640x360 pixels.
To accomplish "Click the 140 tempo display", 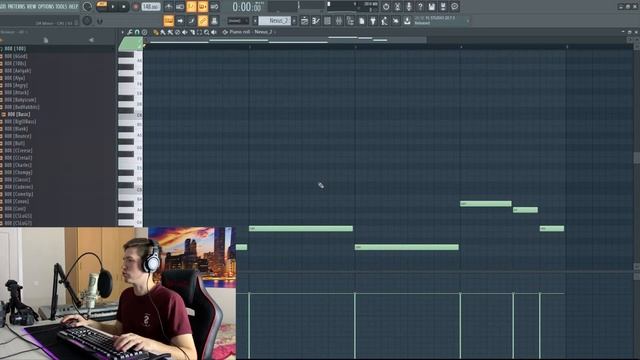I will tap(151, 7).
